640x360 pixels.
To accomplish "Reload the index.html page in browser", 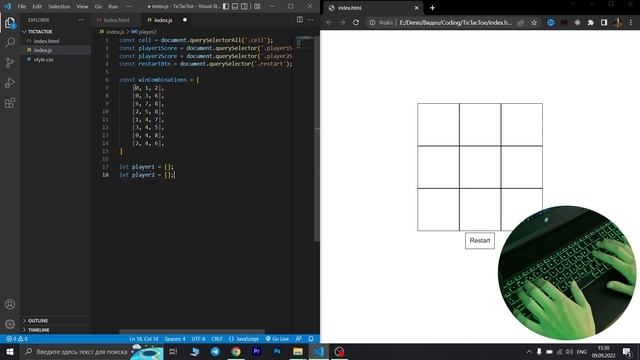I will tap(356, 22).
